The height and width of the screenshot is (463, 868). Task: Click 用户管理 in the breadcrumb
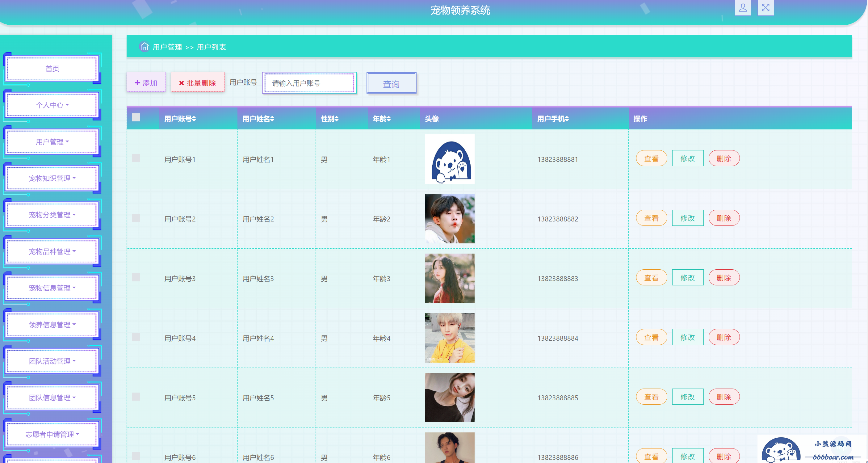pos(167,47)
